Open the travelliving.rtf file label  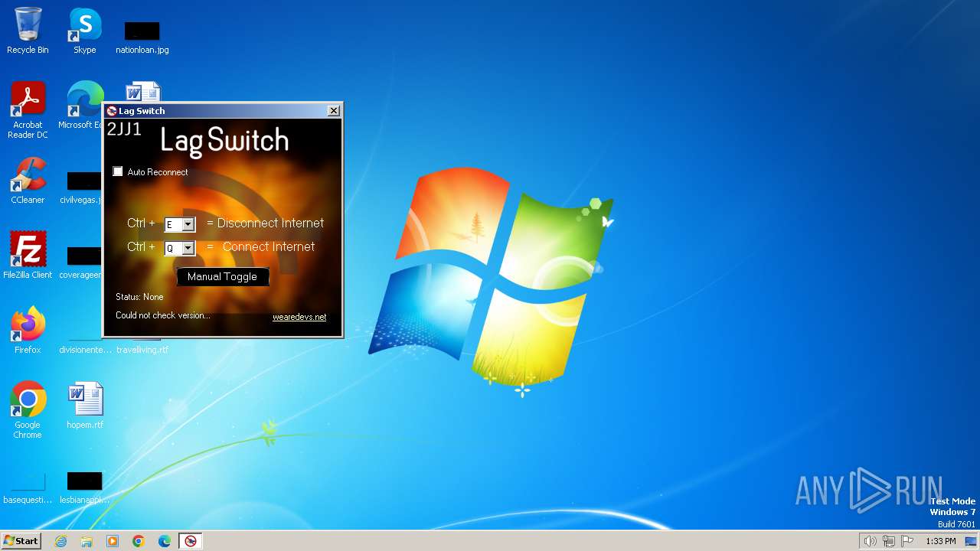(x=142, y=350)
